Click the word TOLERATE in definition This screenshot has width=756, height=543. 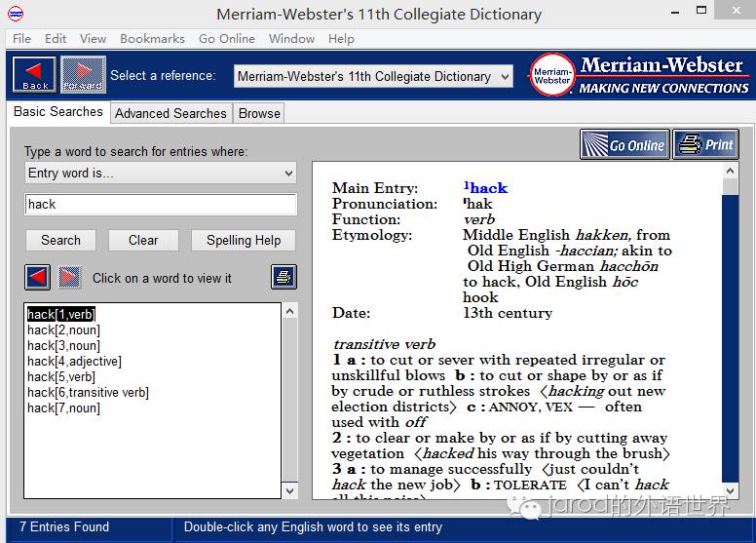click(x=530, y=485)
